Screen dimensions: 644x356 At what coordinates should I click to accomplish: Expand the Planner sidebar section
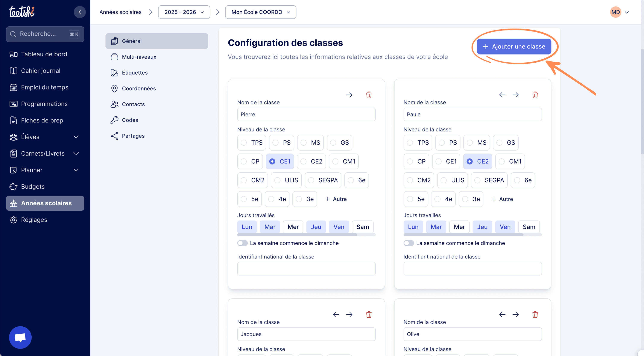click(45, 170)
